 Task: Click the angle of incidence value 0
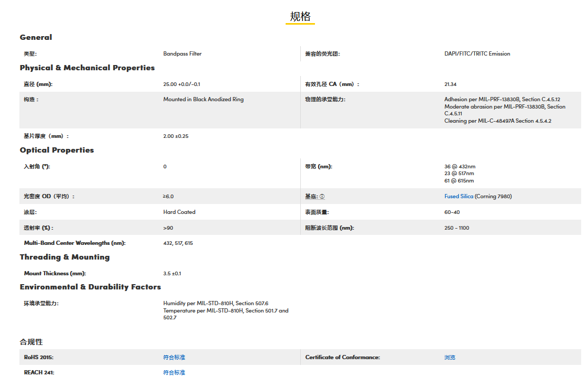tap(165, 167)
